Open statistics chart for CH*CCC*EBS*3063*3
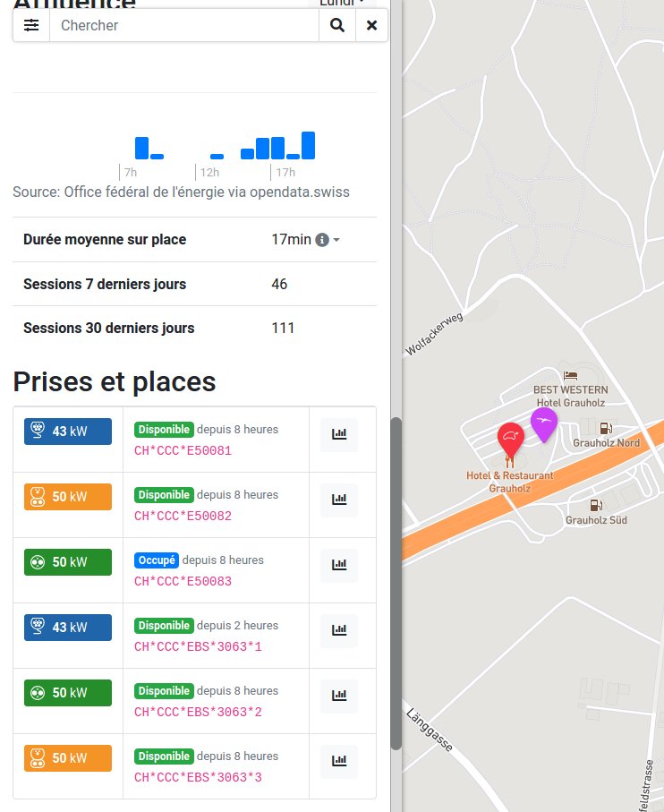This screenshot has height=812, width=664. [339, 761]
